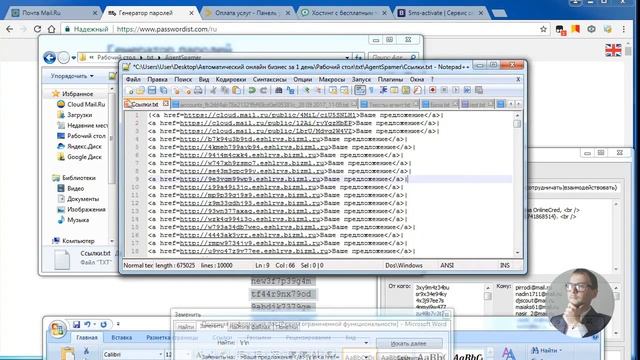Click the Notepad++ vertical scrollbar thumb

517,123
